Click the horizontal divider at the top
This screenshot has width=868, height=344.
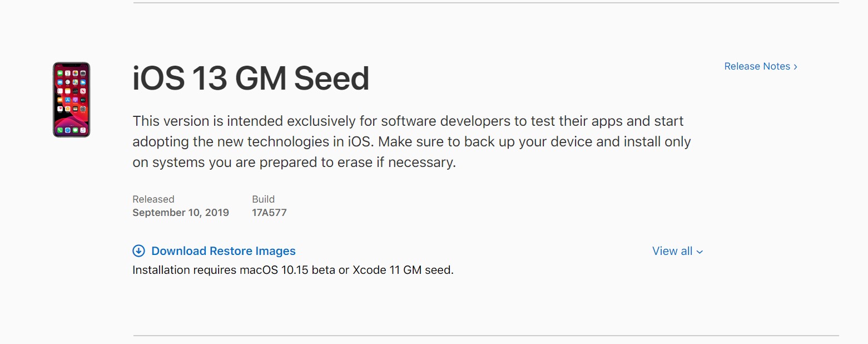[x=485, y=3]
